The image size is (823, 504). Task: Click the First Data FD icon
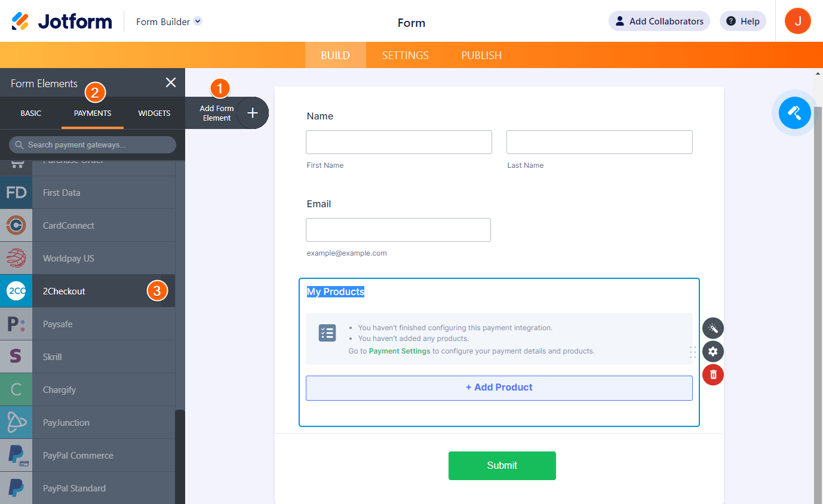[16, 193]
